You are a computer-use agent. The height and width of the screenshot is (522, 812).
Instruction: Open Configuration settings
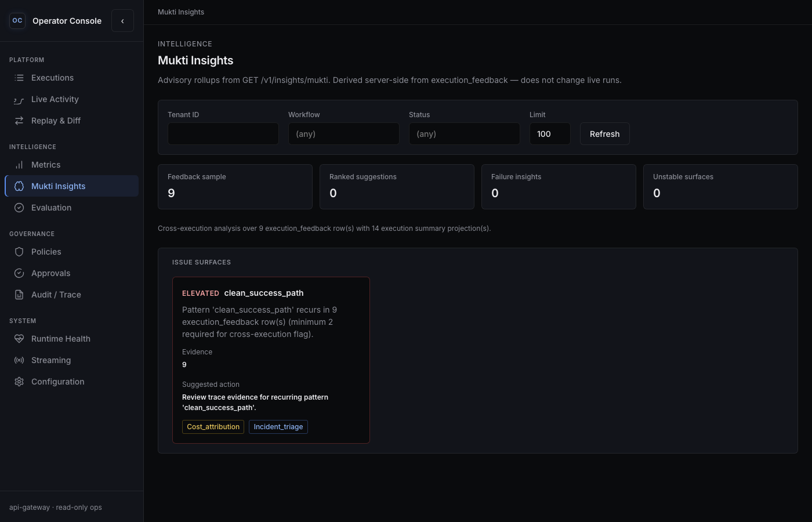72,382
